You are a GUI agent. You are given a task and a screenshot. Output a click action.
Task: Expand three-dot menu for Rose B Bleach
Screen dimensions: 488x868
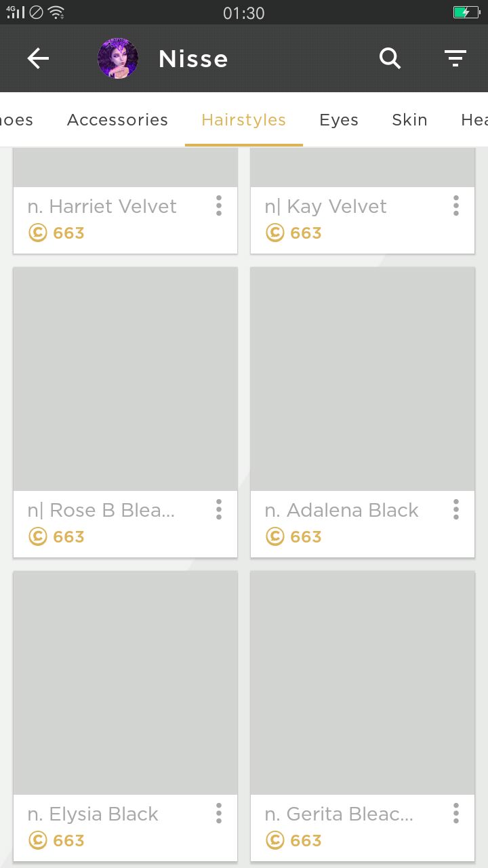[218, 509]
